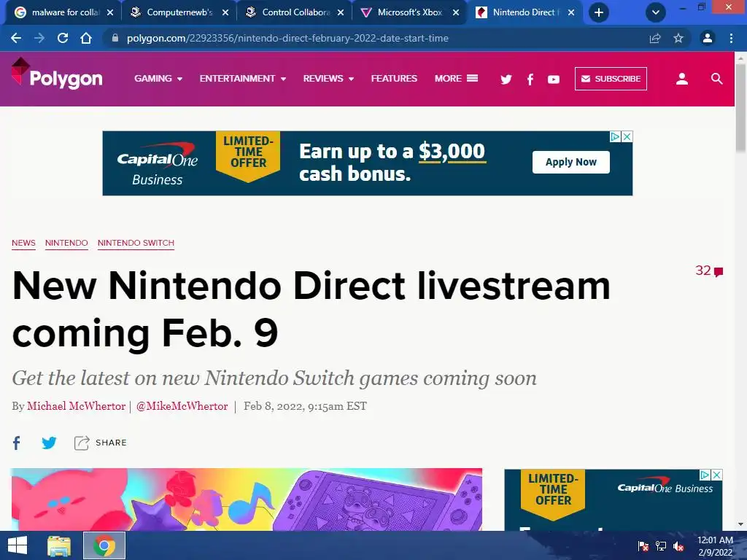
Task: Open author Michael McWhertor's page
Action: 76,406
